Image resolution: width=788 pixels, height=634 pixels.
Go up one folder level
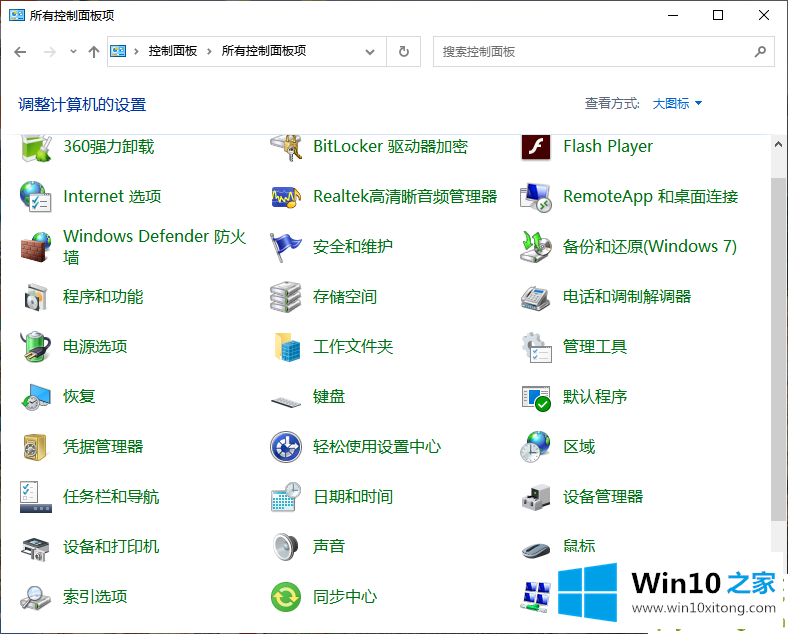click(x=93, y=52)
